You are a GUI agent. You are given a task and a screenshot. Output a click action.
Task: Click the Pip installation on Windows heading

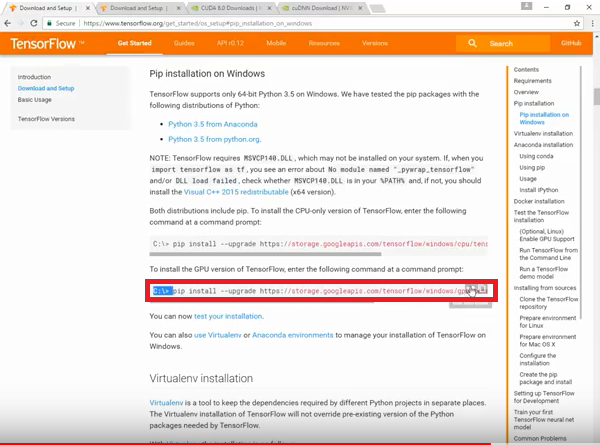click(207, 73)
